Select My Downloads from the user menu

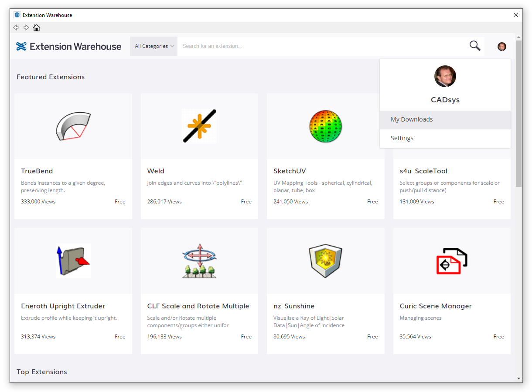point(412,120)
